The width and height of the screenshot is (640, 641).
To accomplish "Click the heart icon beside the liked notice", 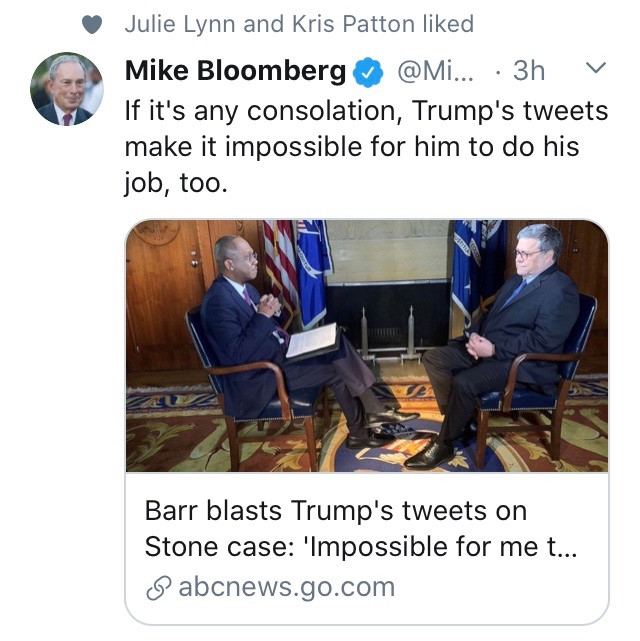I will [x=92, y=25].
